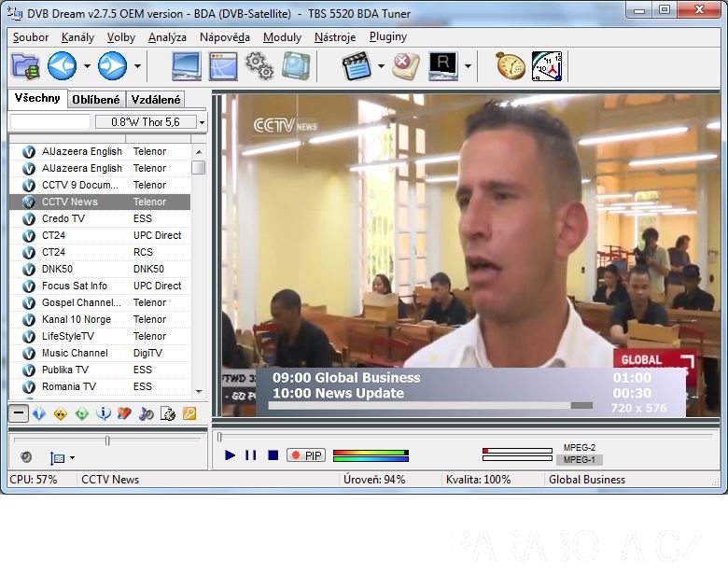Viewport: 728px width, 573px height.
Task: Open the Kanály menu
Action: click(x=77, y=37)
